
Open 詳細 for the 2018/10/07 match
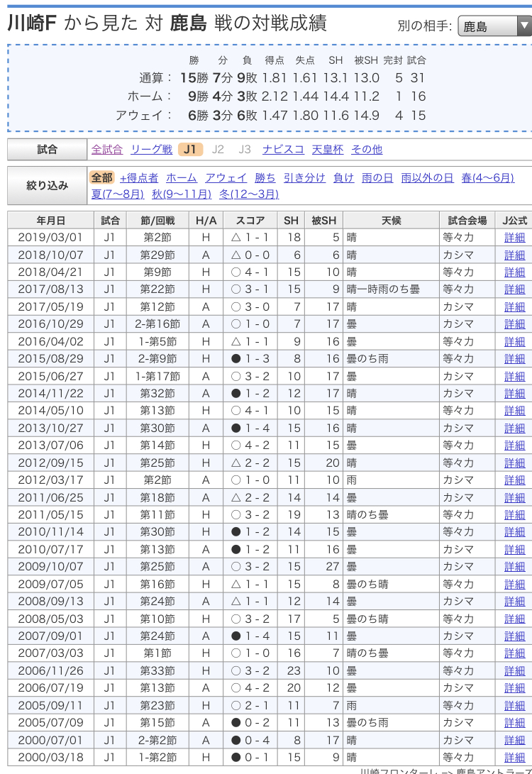[514, 255]
